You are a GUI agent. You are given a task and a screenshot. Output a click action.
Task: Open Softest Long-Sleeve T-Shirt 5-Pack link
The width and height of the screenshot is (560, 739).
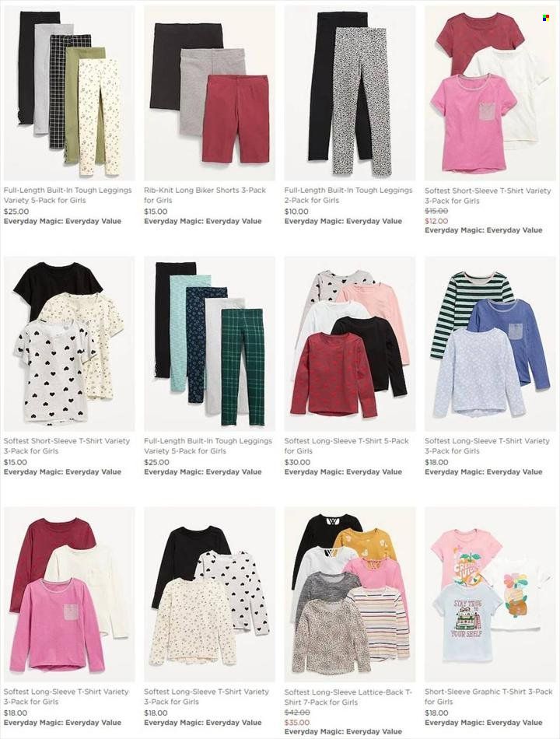click(x=346, y=446)
